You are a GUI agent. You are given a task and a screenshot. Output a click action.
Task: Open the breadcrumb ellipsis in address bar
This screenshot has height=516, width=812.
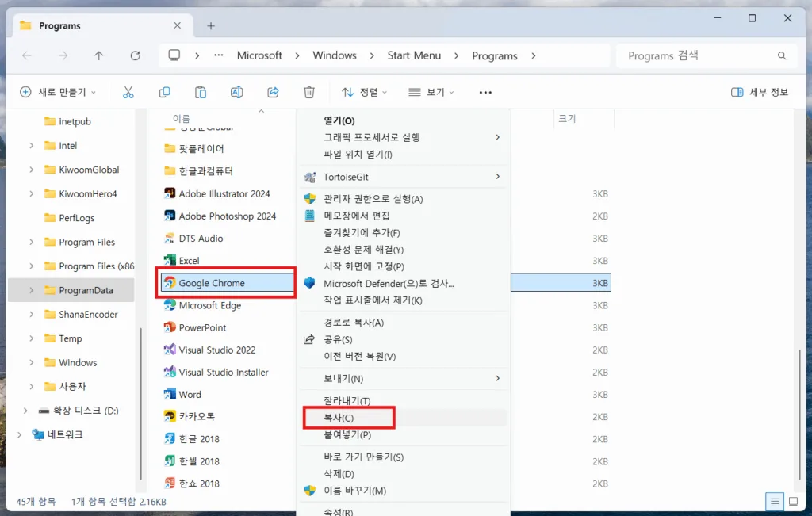coord(219,55)
